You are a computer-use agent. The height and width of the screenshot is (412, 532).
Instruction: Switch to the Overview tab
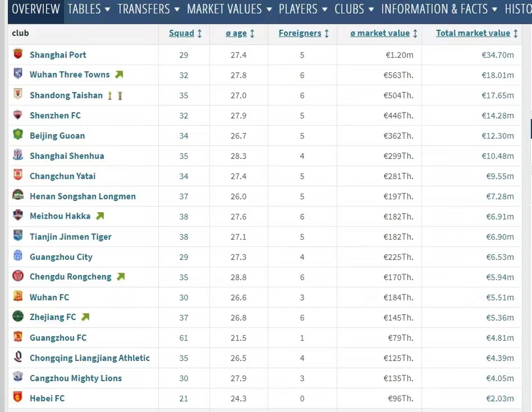(36, 9)
